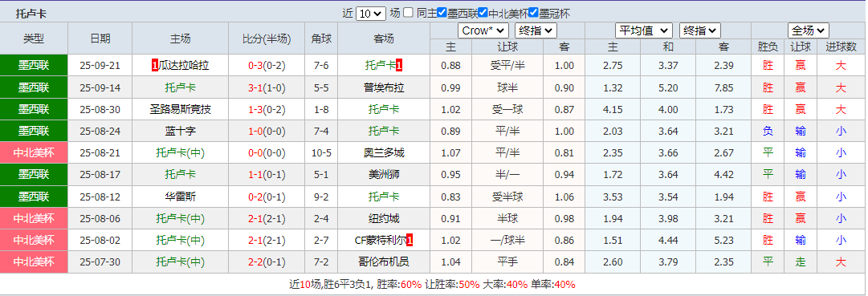
Task: Click 纽约城 away team name
Action: (x=384, y=219)
